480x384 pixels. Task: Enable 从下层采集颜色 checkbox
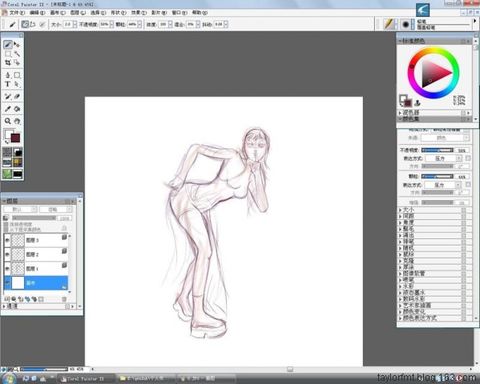coord(6,229)
